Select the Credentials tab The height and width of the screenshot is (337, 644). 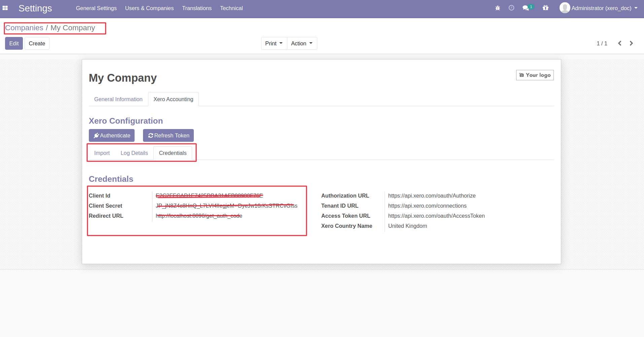pyautogui.click(x=173, y=153)
